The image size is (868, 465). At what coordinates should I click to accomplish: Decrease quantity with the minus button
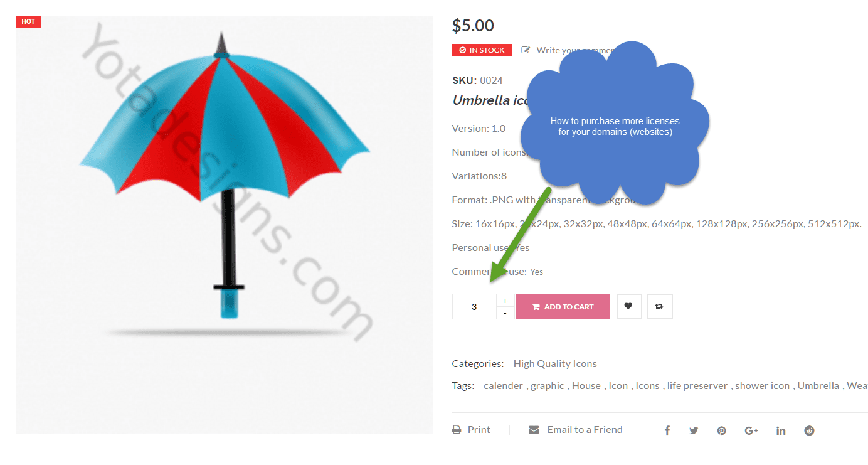(505, 313)
